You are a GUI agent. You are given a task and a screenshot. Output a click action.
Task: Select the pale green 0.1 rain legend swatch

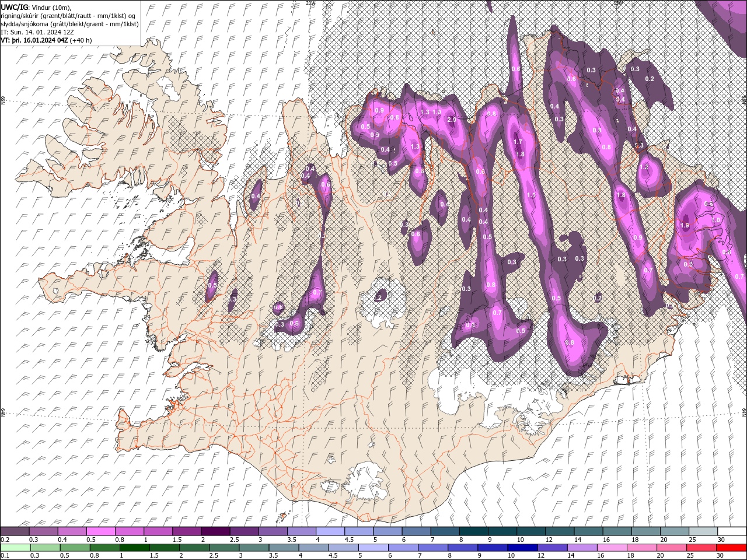pos(15,547)
